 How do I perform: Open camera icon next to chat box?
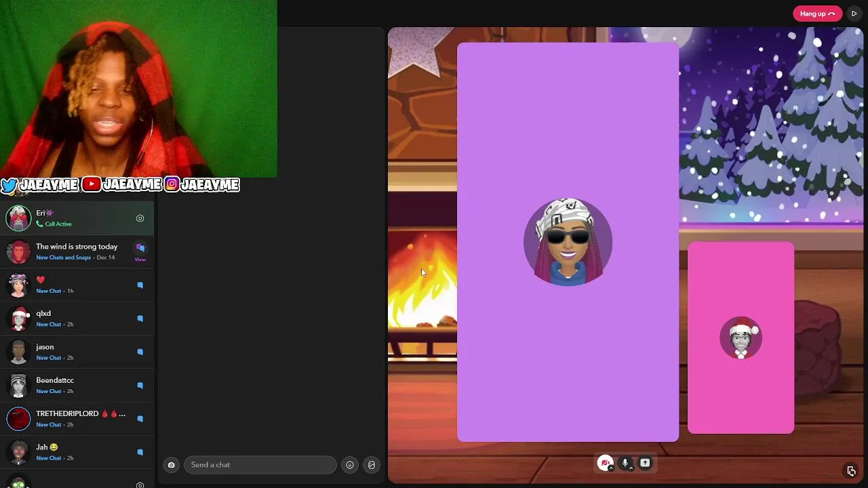click(171, 465)
